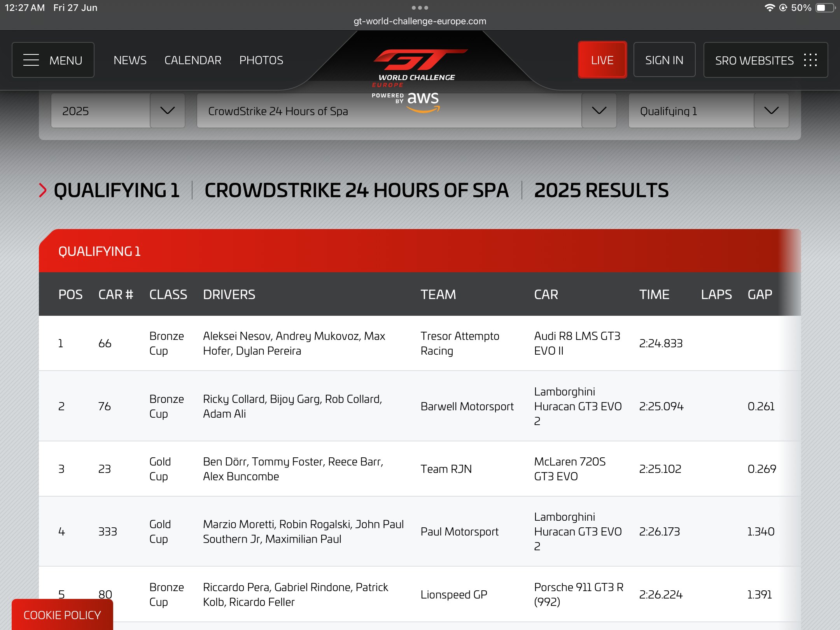The height and width of the screenshot is (630, 840).
Task: Click the Barwell Motorsport team name
Action: point(467,406)
